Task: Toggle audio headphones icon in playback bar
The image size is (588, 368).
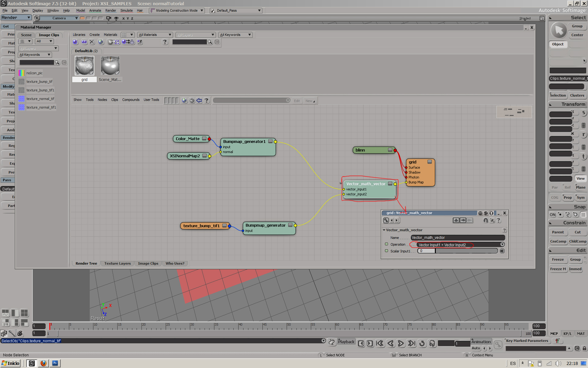Action: pos(432,343)
